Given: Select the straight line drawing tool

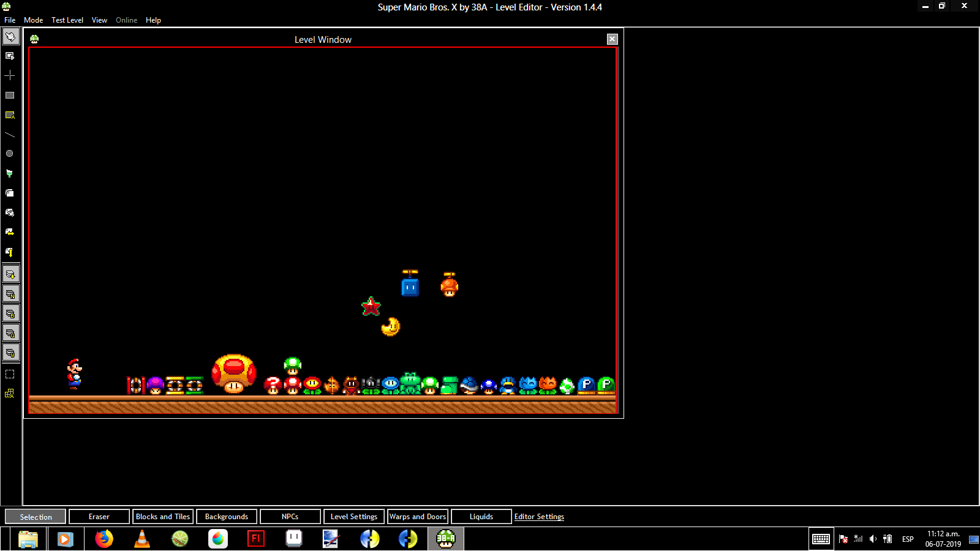Looking at the screenshot, I should point(10,134).
